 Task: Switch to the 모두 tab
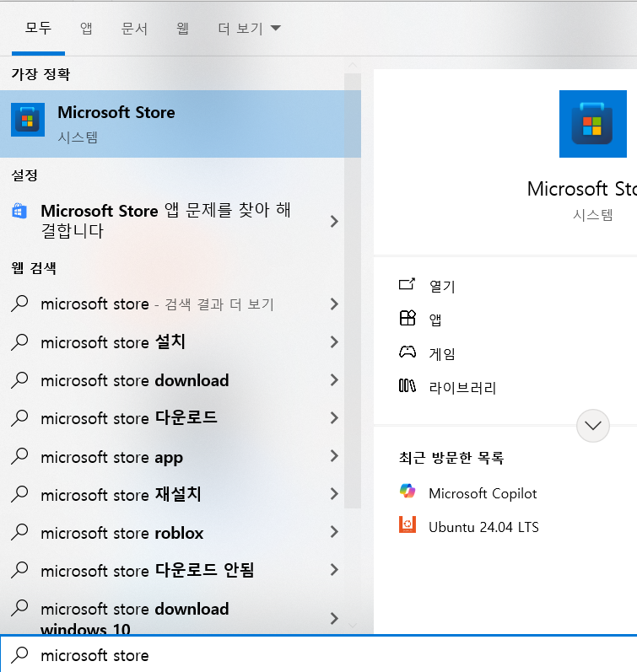(38, 29)
